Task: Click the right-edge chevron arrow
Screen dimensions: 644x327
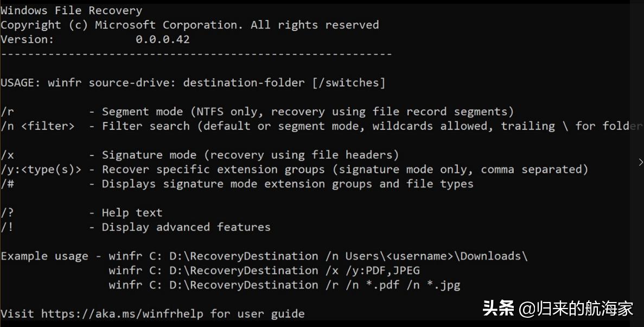Action: (641, 162)
